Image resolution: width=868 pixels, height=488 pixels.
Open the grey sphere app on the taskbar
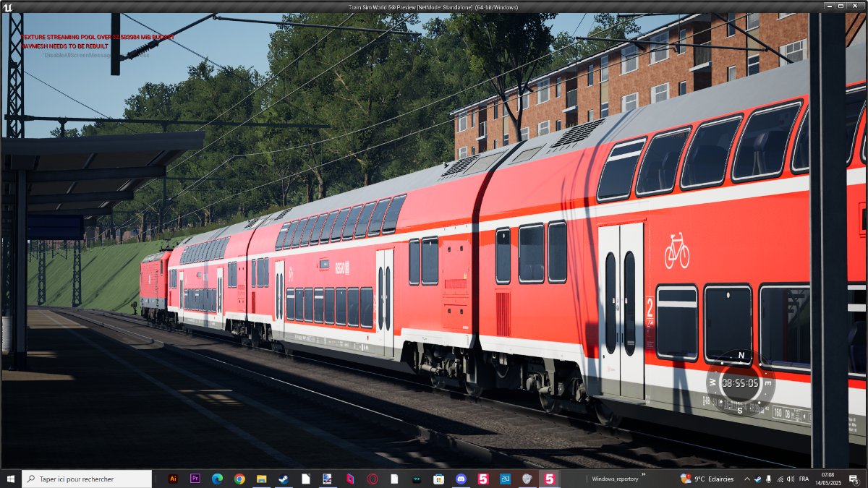(x=527, y=479)
